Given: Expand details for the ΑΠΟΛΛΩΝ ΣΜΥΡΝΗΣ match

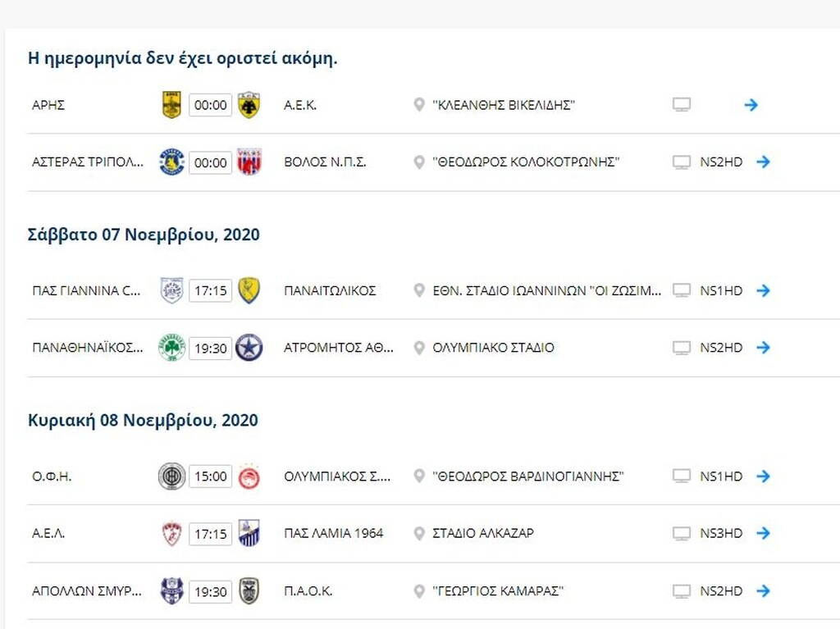Looking at the screenshot, I should pos(763,590).
